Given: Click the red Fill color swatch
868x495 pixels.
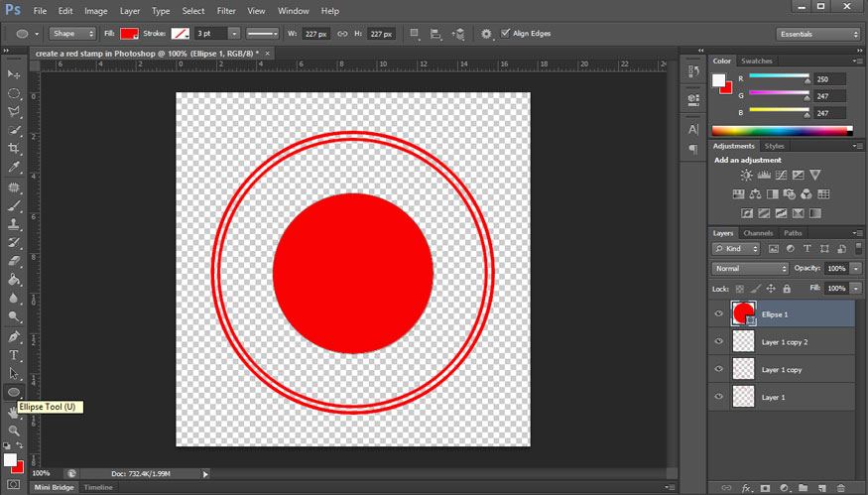Looking at the screenshot, I should click(x=129, y=34).
